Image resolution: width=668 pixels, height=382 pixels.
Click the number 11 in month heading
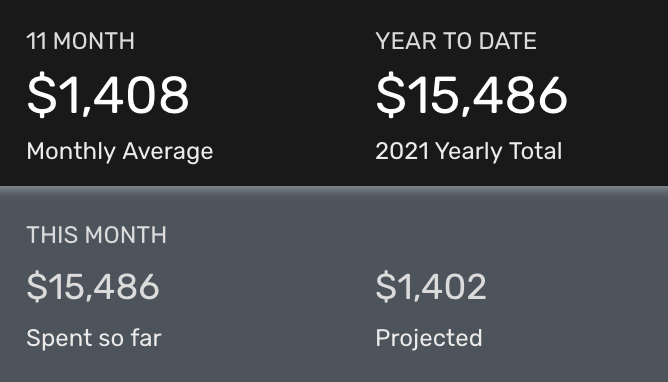[x=37, y=41]
